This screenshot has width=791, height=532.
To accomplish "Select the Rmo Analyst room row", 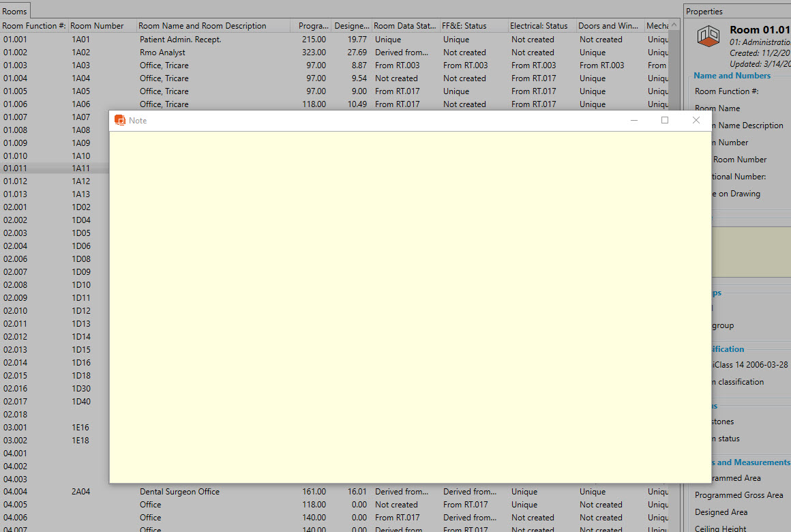I will [x=163, y=53].
